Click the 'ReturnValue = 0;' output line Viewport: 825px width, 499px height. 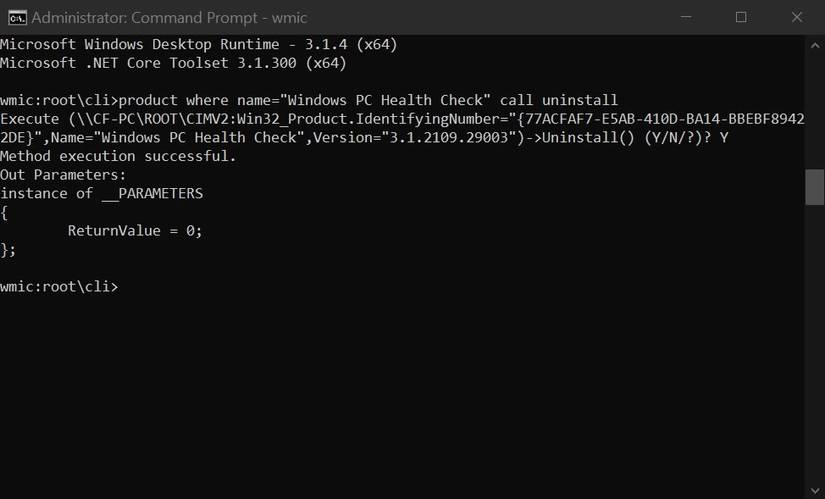(135, 231)
